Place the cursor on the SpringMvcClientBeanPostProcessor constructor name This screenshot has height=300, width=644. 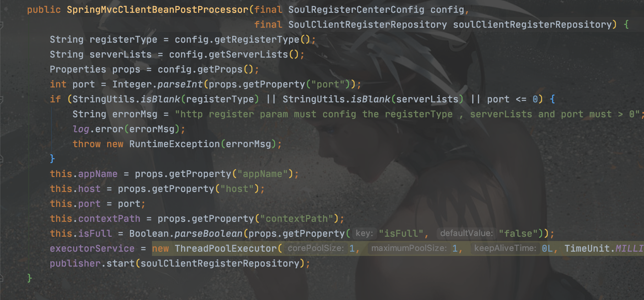pyautogui.click(x=158, y=10)
